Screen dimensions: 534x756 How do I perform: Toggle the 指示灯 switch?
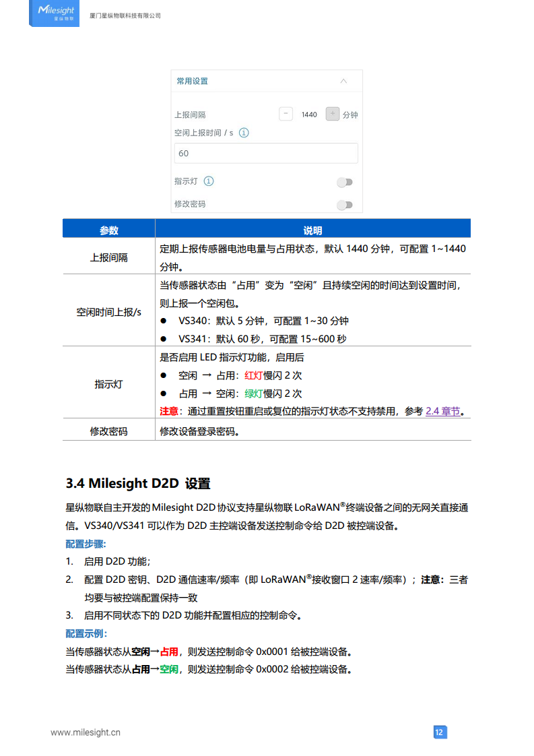click(345, 182)
